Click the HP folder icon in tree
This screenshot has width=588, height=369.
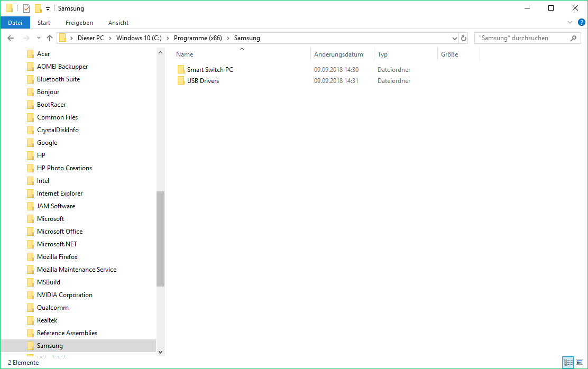30,155
